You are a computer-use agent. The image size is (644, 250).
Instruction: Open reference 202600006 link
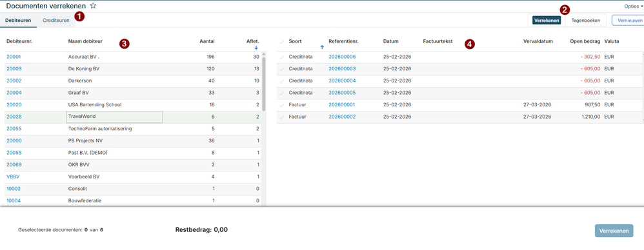point(342,57)
